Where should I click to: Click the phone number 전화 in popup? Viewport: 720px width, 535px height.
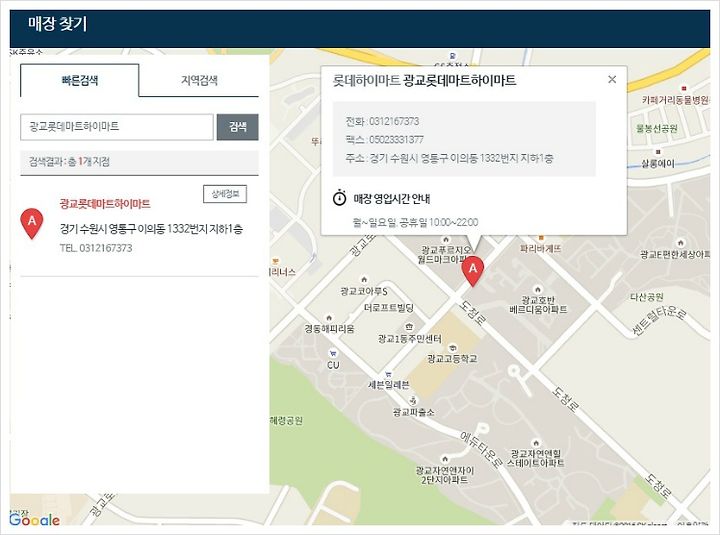382,121
